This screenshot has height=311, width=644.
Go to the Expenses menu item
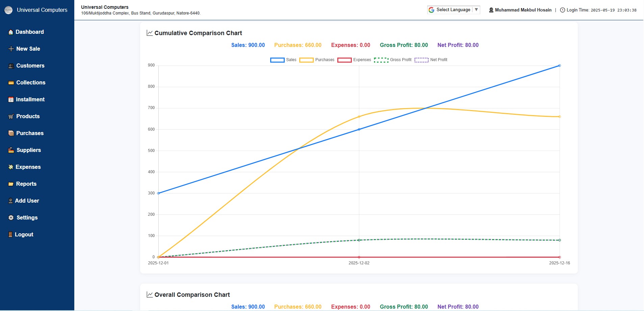click(x=28, y=167)
